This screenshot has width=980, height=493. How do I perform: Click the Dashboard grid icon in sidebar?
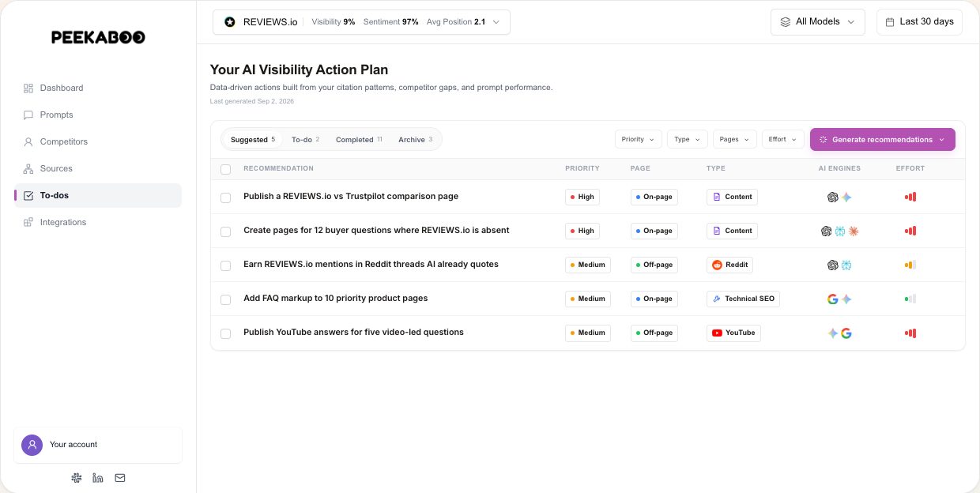28,88
